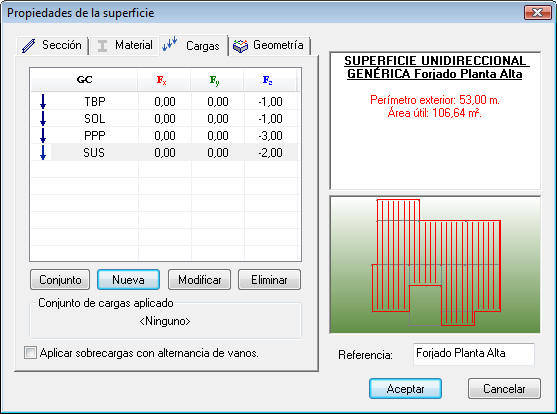
Task: Click the 3D cube Geometría icon
Action: (240, 46)
